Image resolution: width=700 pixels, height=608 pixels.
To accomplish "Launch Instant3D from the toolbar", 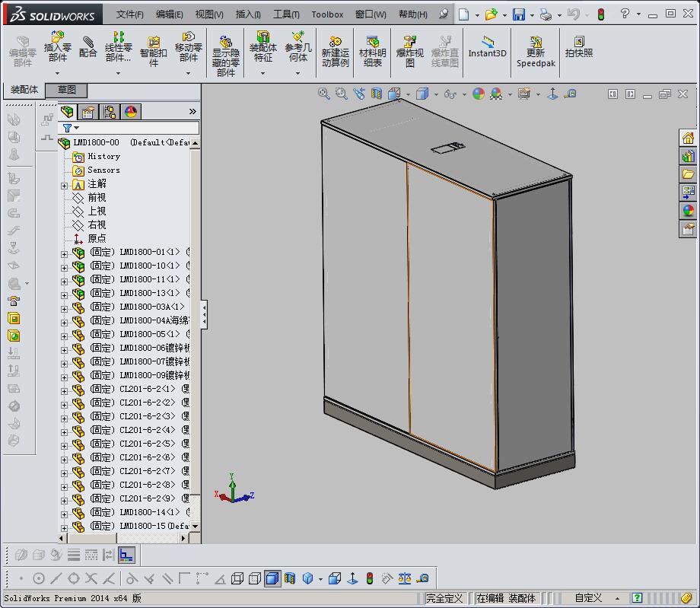I will point(487,47).
